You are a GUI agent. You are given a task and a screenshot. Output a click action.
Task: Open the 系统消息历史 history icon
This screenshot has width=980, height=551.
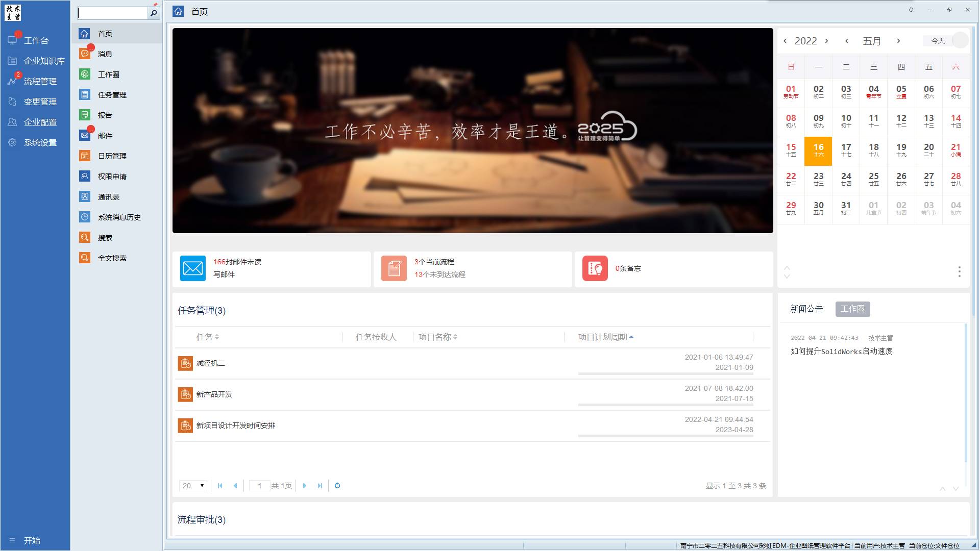(x=85, y=217)
